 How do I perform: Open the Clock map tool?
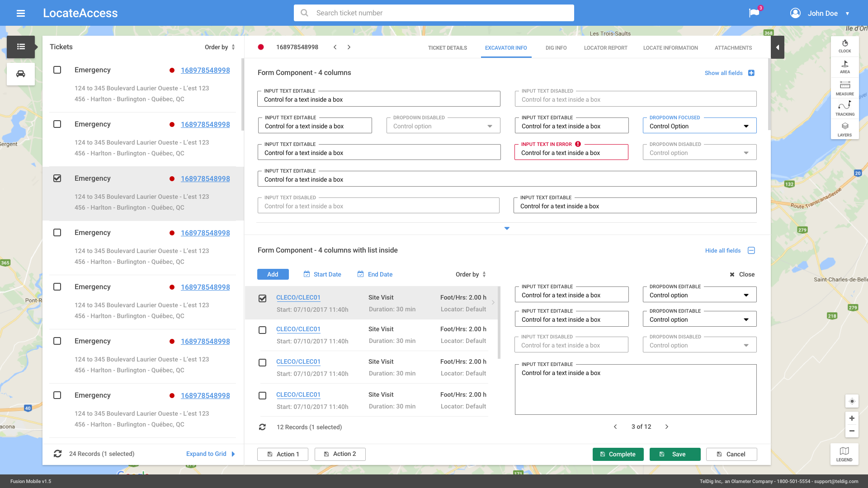[x=844, y=46]
